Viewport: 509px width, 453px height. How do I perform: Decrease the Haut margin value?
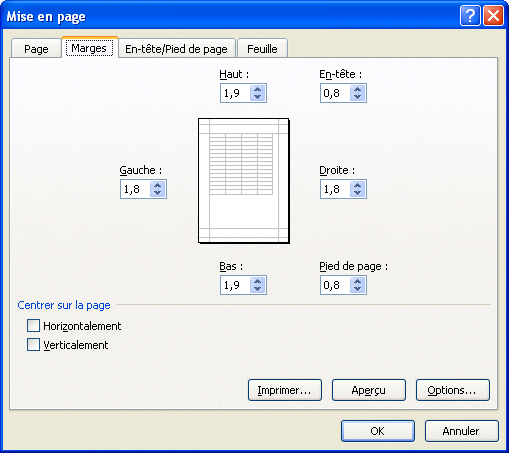coord(257,97)
